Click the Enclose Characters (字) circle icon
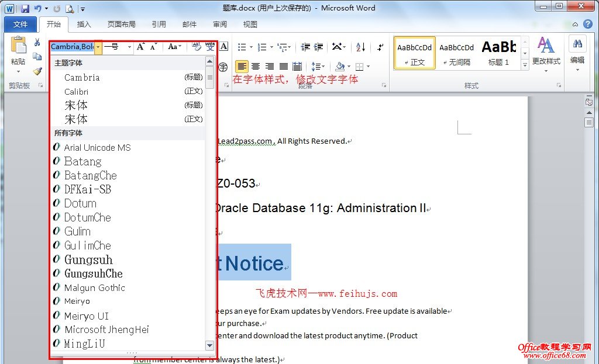Image resolution: width=599 pixels, height=364 pixels. pyautogui.click(x=223, y=67)
